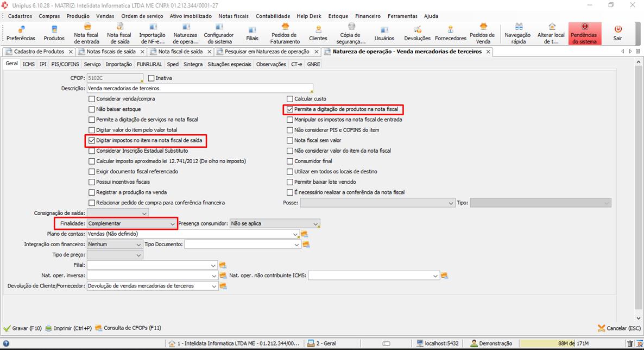
Task: Open Preferências from the toolbar
Action: click(x=21, y=33)
